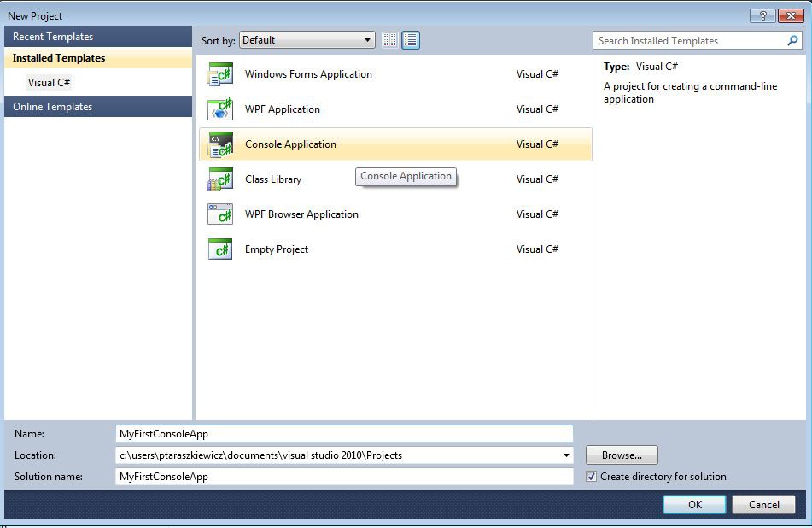Pick the Class Library template icon
The height and width of the screenshot is (528, 812).
pyautogui.click(x=220, y=179)
